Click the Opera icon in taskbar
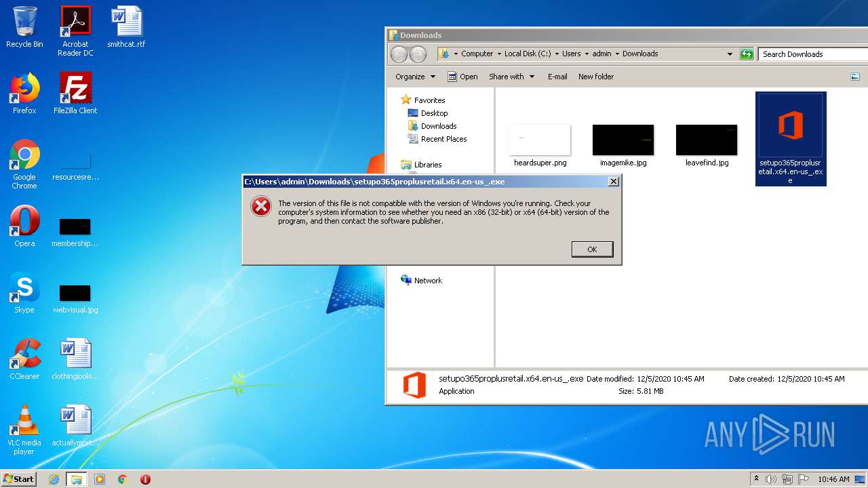Viewport: 868px width, 488px height. [x=145, y=479]
